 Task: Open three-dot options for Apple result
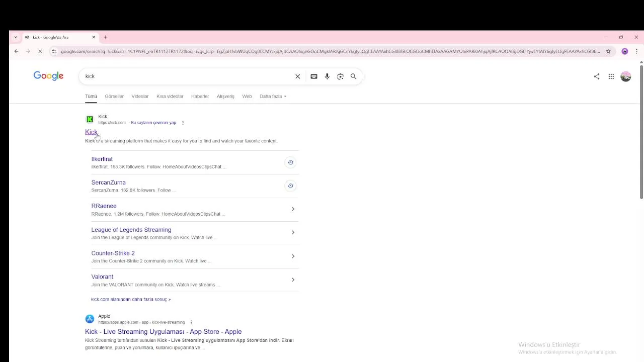[191, 322]
